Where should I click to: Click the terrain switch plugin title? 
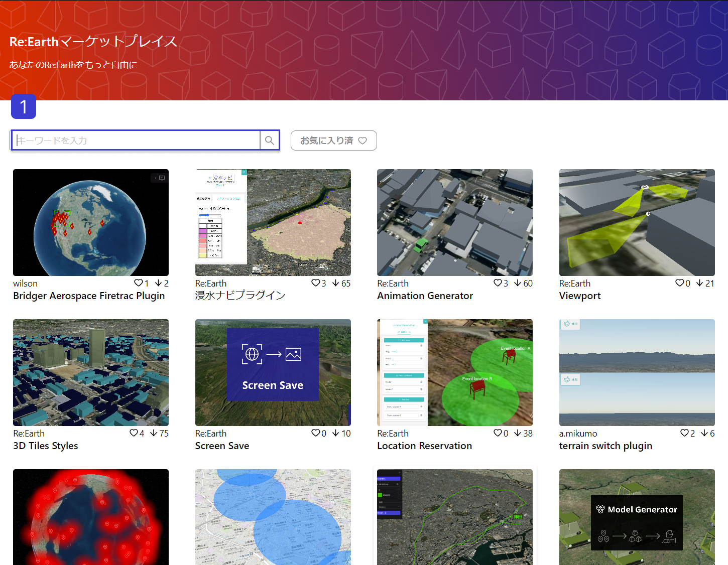pyautogui.click(x=605, y=446)
